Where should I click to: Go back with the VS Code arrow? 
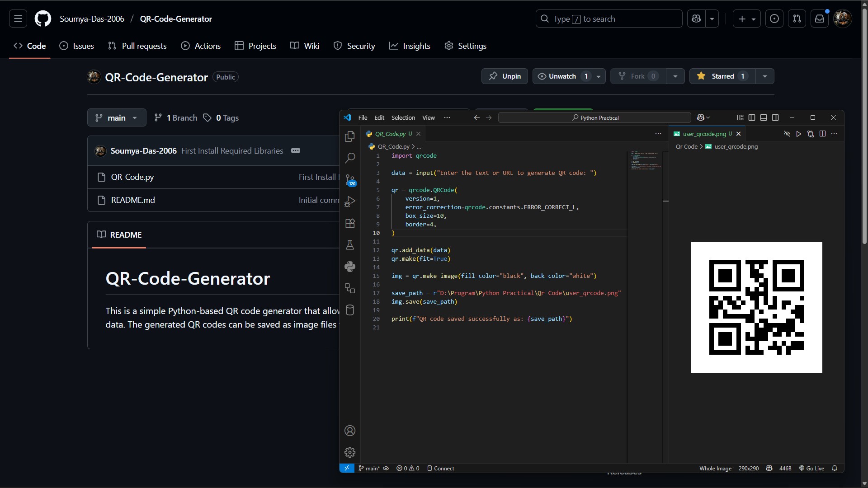click(x=476, y=117)
